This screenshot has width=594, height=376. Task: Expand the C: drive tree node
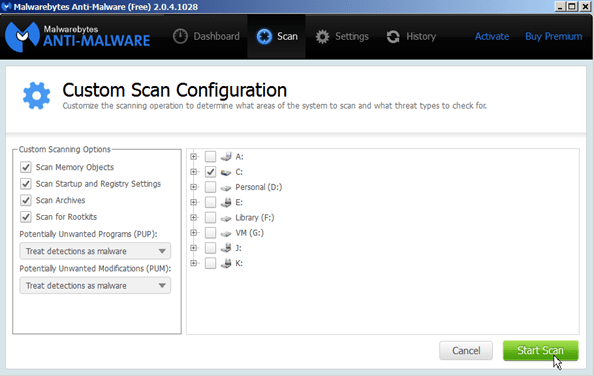194,172
